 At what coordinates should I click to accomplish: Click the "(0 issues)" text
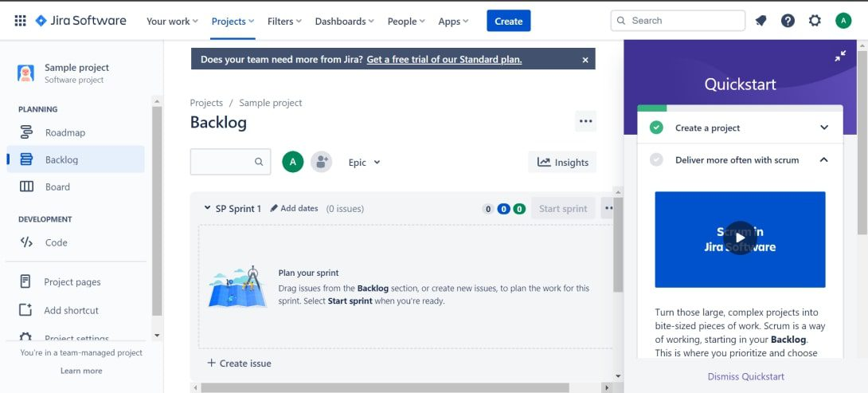pyautogui.click(x=345, y=209)
